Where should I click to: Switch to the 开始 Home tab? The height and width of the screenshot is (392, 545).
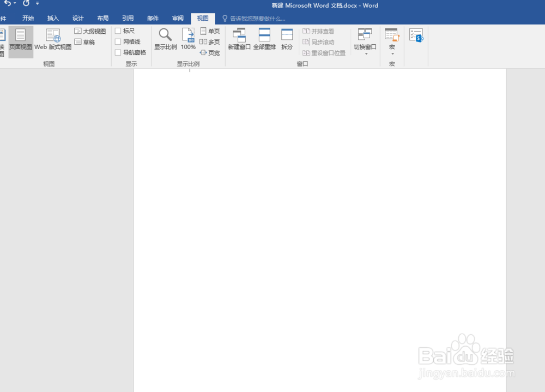coord(28,18)
